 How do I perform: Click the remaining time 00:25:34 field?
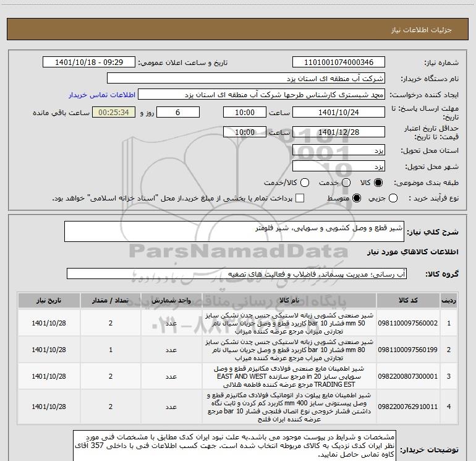point(114,113)
